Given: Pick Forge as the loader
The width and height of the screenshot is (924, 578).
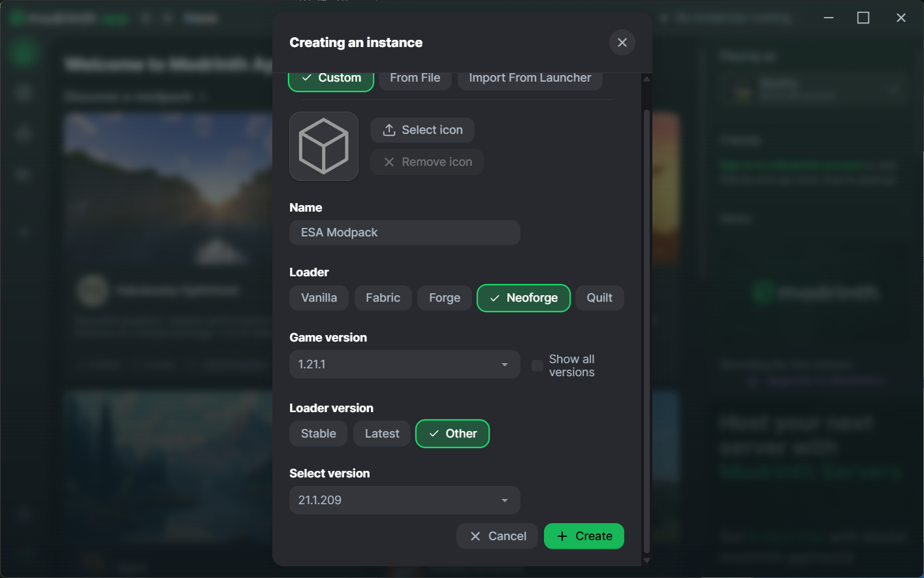Looking at the screenshot, I should (445, 298).
